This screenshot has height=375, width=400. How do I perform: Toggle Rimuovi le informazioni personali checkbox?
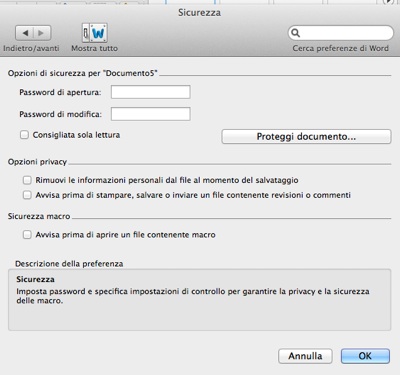tap(27, 180)
